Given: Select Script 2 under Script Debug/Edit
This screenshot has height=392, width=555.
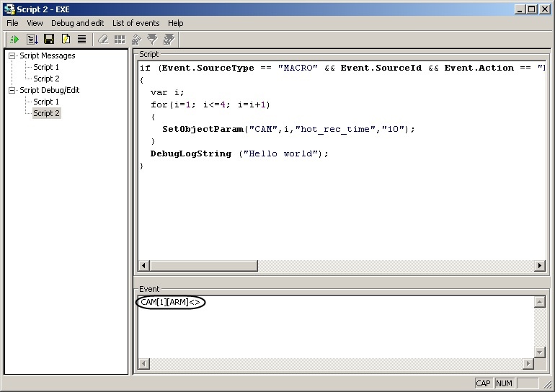Looking at the screenshot, I should click(x=46, y=113).
